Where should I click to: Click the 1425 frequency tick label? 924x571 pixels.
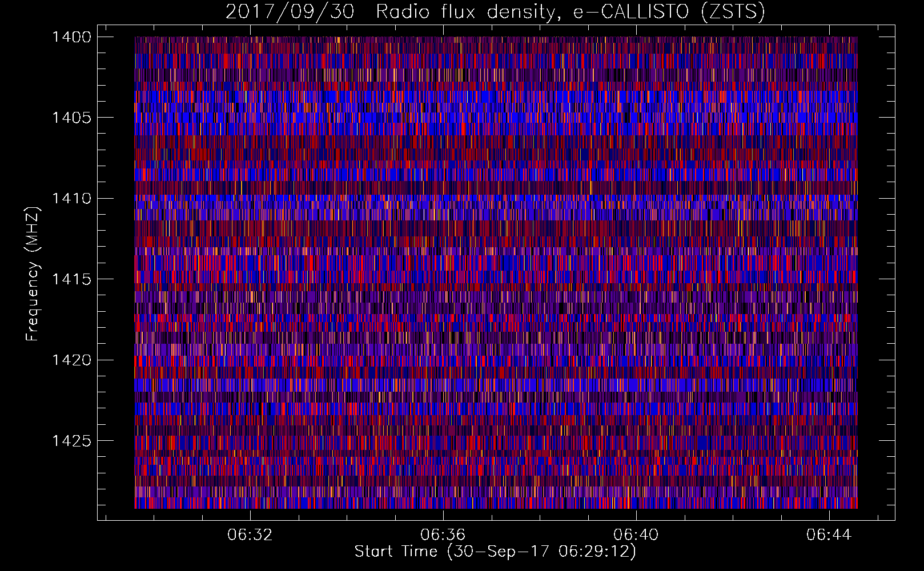pyautogui.click(x=71, y=440)
